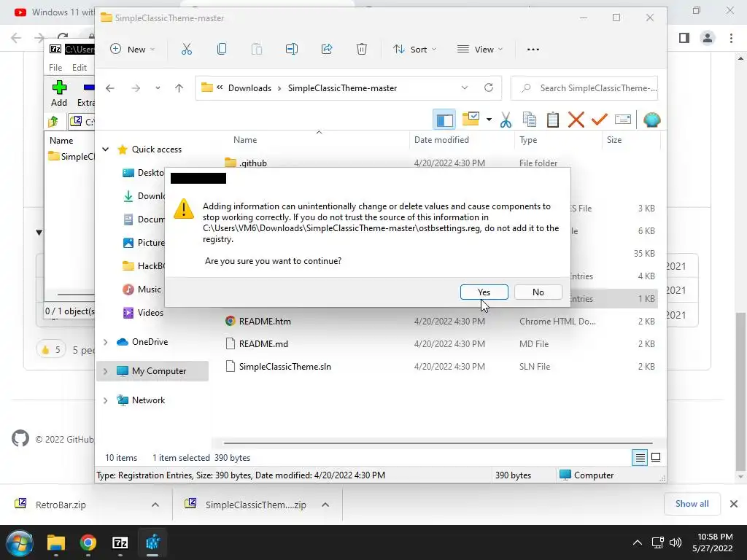This screenshot has height=560, width=747.
Task: Click the grayed Paste icon in command bar
Action: [x=257, y=49]
